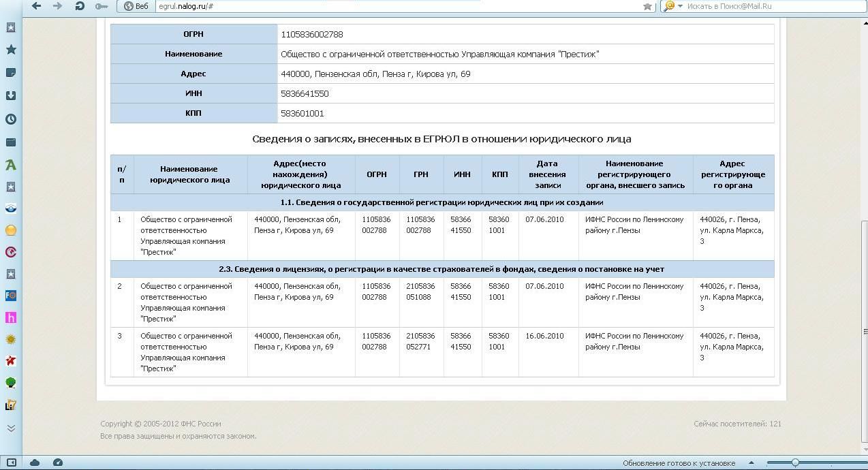
Task: Toggle the sidebar with the bottom-left panel button
Action: [x=11, y=463]
